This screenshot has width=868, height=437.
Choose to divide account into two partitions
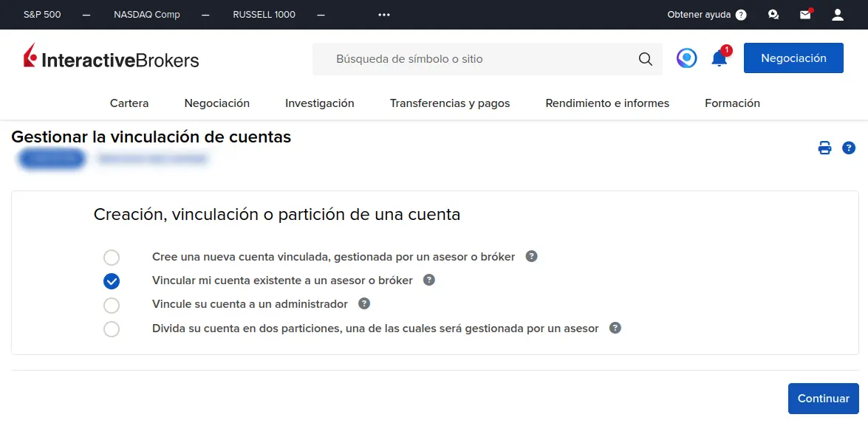tap(112, 328)
